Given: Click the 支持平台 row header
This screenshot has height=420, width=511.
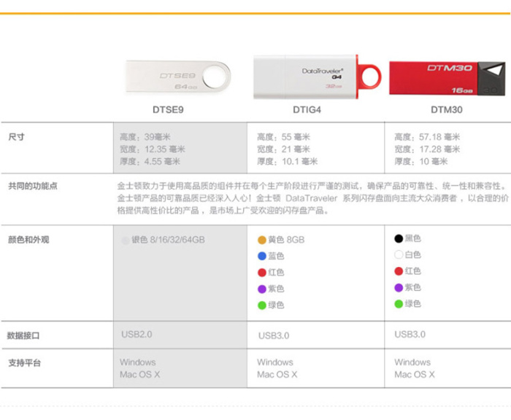Looking at the screenshot, I should pyautogui.click(x=24, y=362).
